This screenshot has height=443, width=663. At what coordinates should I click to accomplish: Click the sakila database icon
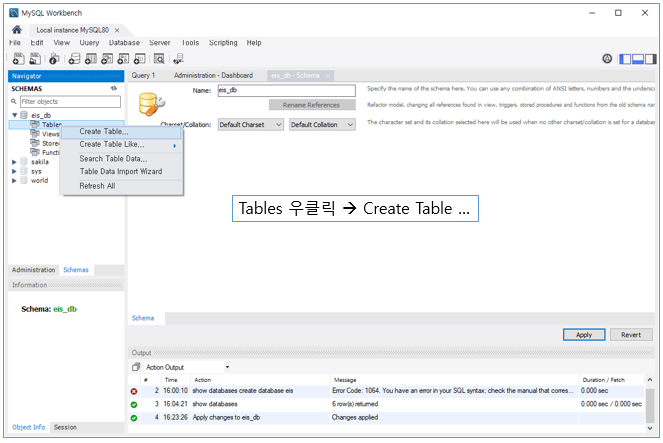(x=24, y=161)
